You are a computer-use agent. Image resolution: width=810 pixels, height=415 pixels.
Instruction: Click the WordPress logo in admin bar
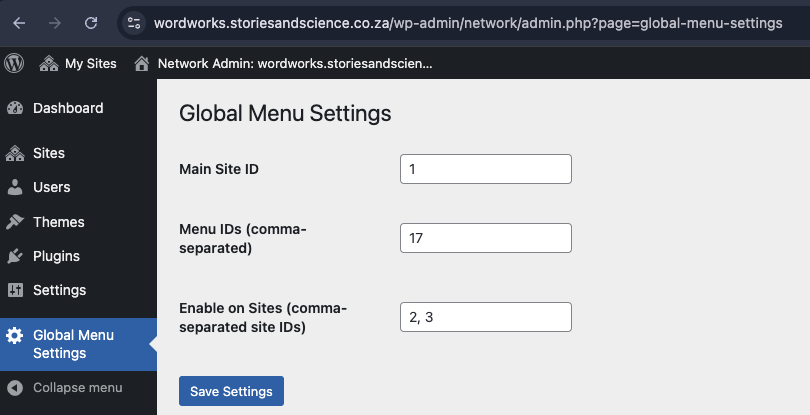[15, 63]
